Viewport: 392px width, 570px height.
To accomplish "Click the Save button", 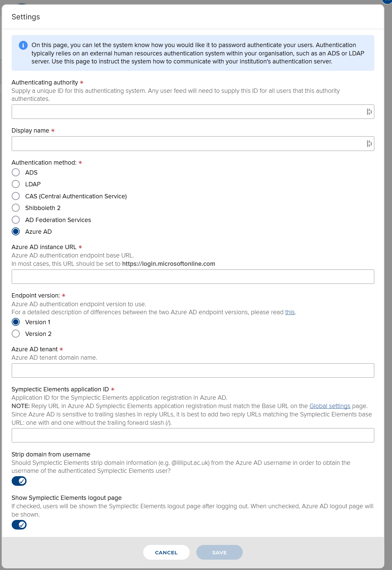I will 219,552.
